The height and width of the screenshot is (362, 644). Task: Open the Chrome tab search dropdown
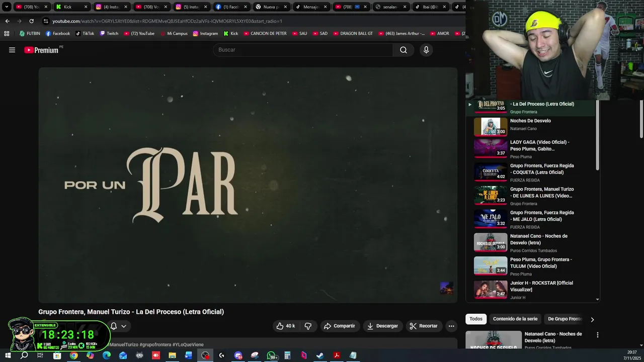pyautogui.click(x=7, y=7)
